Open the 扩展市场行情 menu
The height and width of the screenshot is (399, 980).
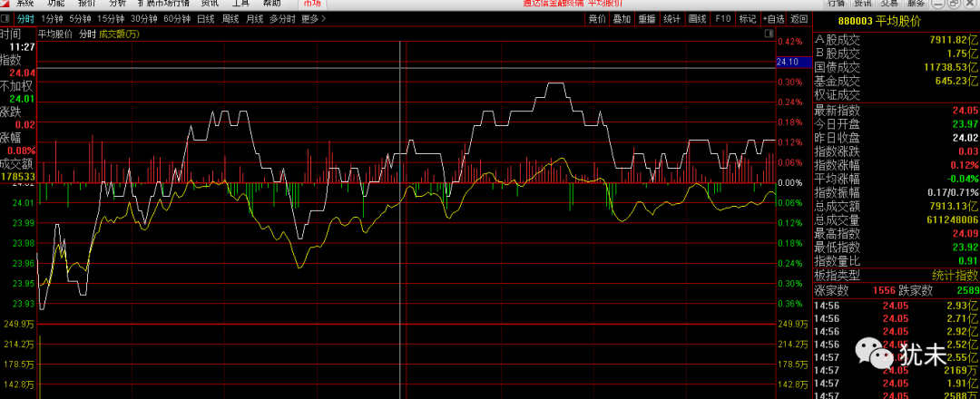(163, 3)
